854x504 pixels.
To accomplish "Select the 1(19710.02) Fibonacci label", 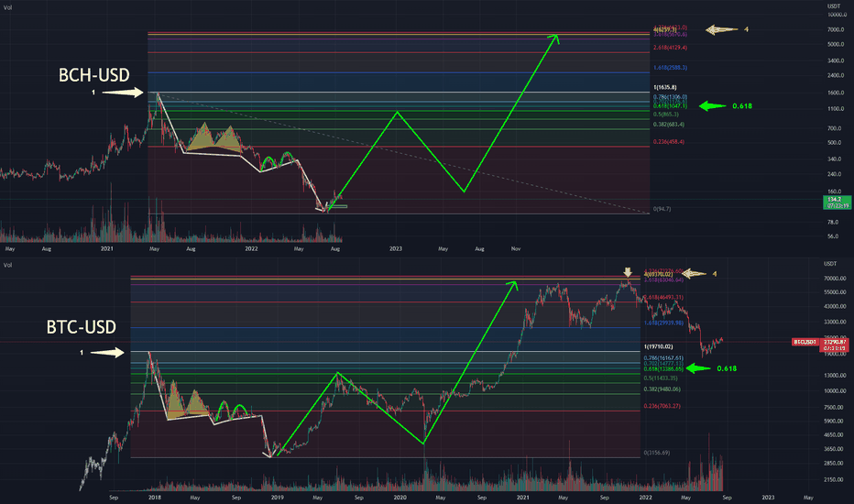I will [x=659, y=347].
